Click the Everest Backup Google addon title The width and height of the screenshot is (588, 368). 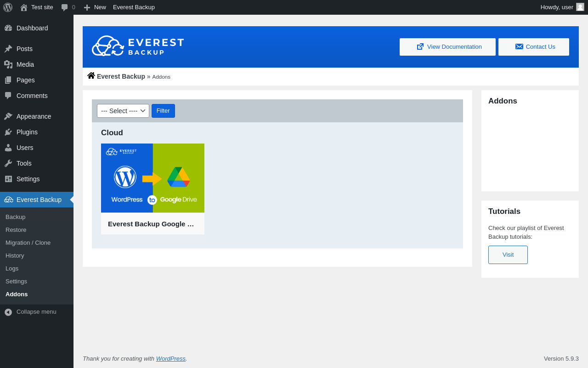tap(151, 224)
